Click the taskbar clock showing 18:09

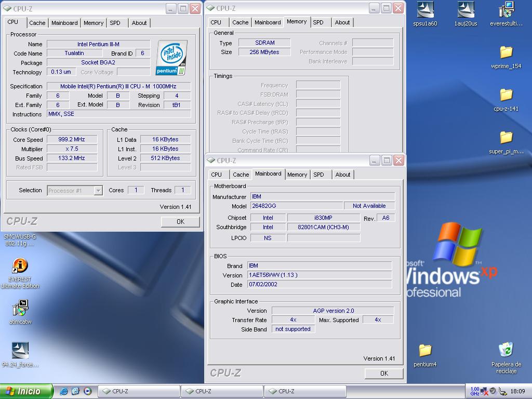click(x=518, y=391)
